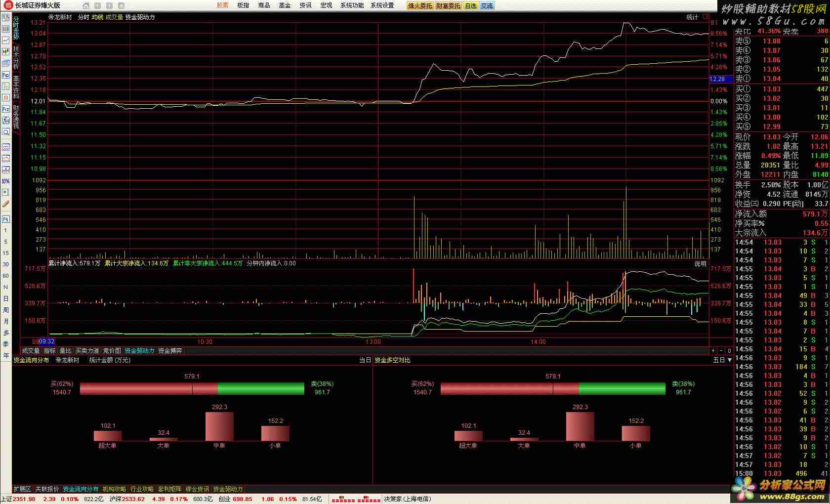Select the 1-minute period button
Image resolution: width=830 pixels, height=504 pixels.
(x=6, y=230)
